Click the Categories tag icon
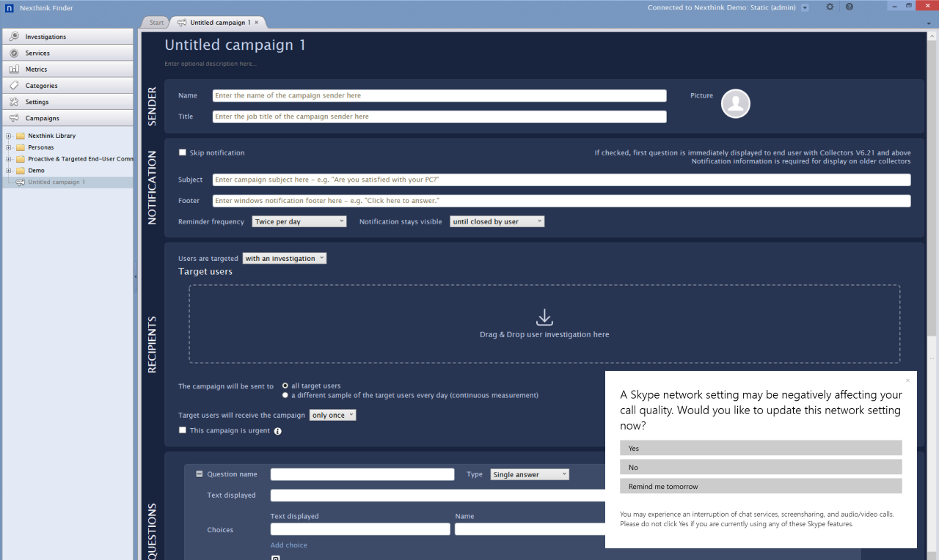 [14, 86]
